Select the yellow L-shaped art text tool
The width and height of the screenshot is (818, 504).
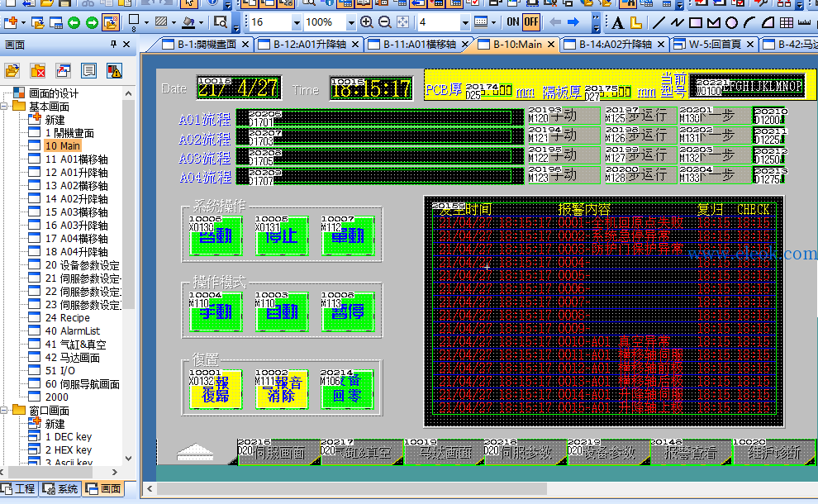click(636, 22)
